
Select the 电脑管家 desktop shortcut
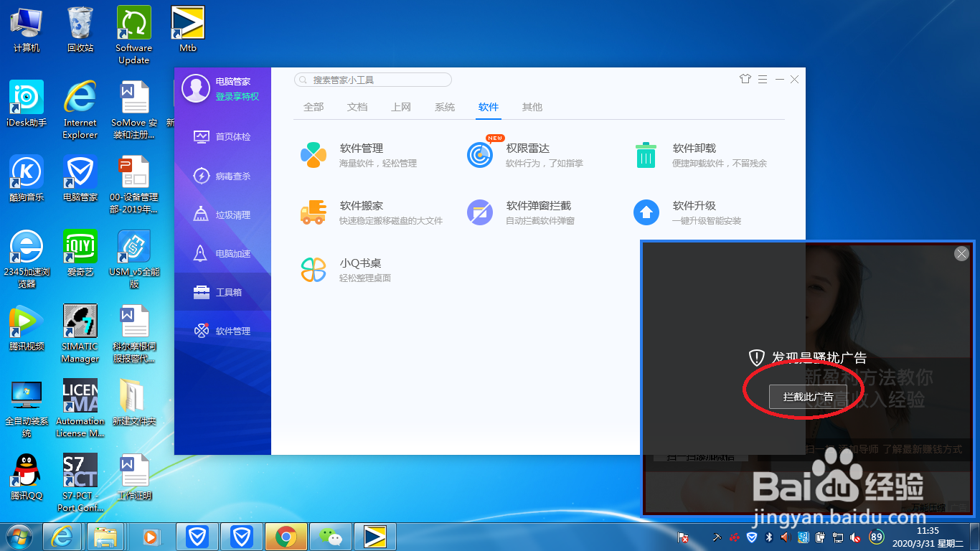pyautogui.click(x=80, y=179)
